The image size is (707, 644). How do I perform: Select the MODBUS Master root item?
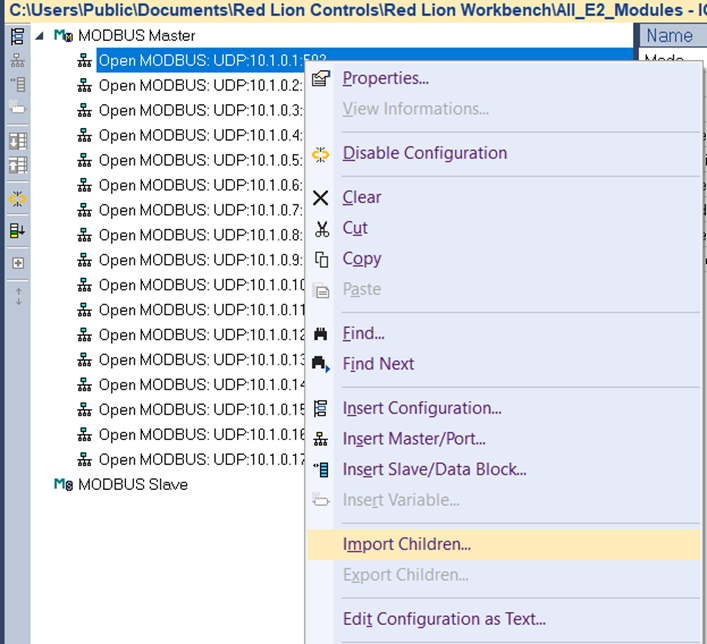pyautogui.click(x=137, y=36)
